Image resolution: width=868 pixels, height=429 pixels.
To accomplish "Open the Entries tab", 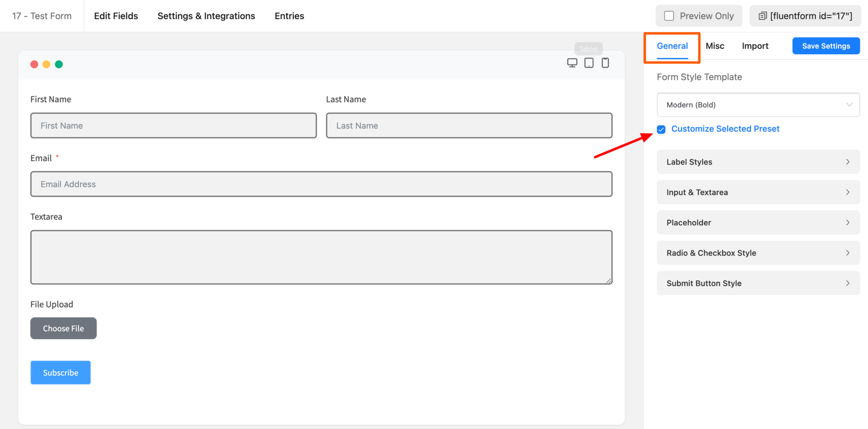I will (x=289, y=16).
